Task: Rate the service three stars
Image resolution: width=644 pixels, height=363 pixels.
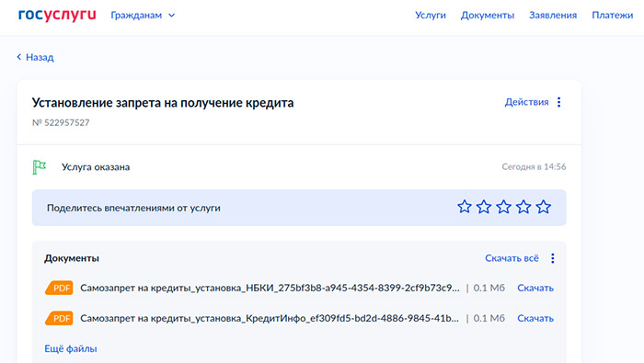Action: pos(503,207)
